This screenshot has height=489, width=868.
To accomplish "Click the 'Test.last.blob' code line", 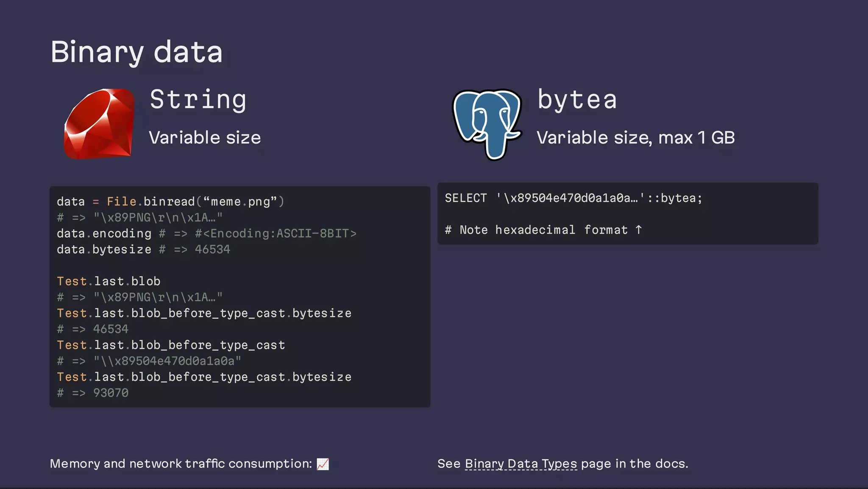I will pyautogui.click(x=108, y=281).
